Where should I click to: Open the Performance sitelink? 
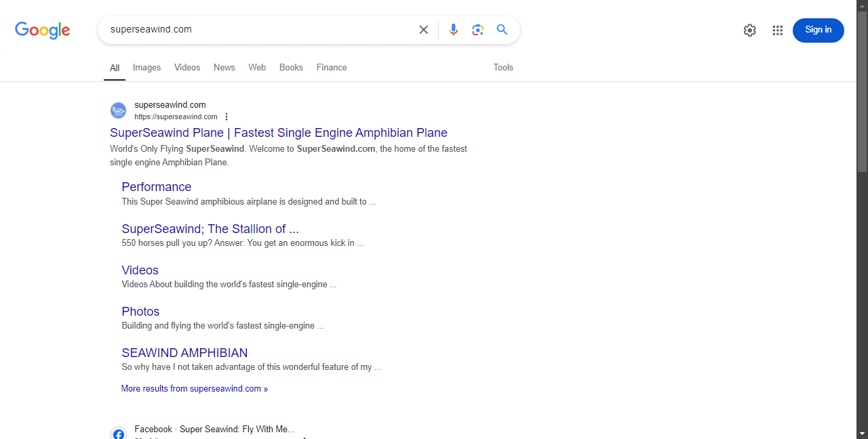coord(157,187)
